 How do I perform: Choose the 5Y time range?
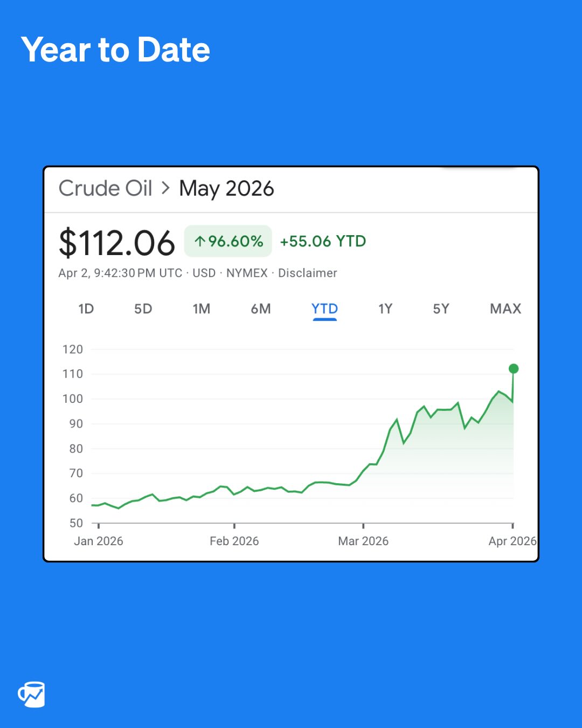click(441, 309)
